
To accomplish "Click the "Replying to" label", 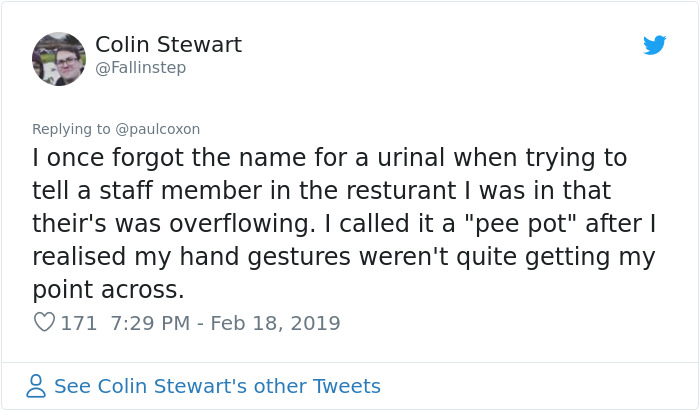I will pos(72,128).
